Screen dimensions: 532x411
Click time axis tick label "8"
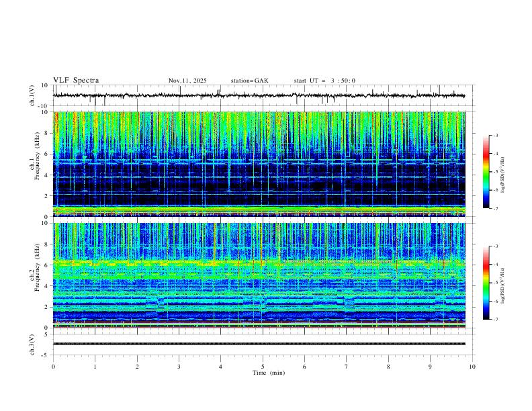point(388,367)
